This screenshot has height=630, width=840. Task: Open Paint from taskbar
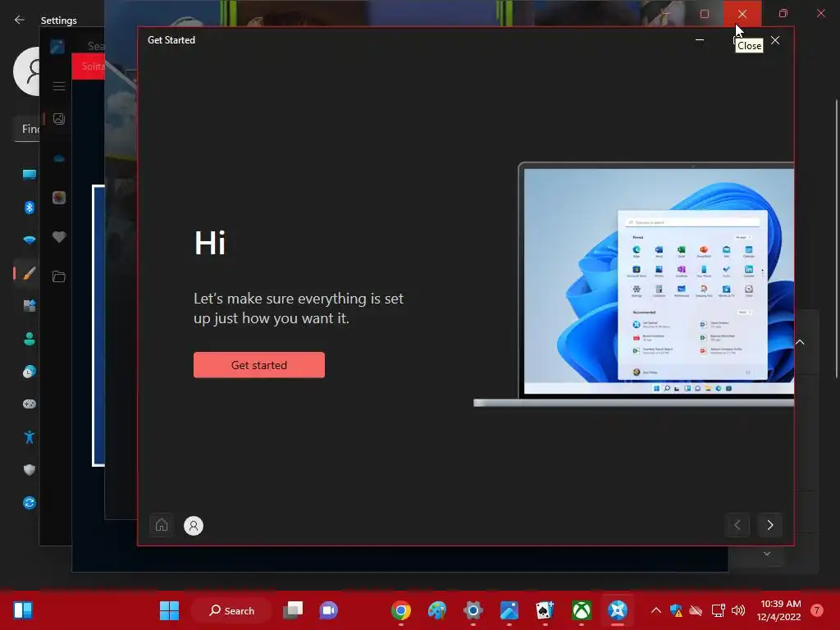[x=437, y=610]
